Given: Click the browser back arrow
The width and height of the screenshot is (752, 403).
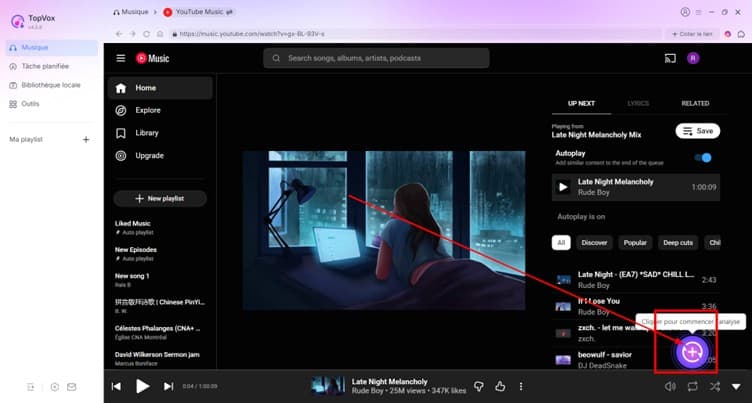Looking at the screenshot, I should click(x=118, y=34).
